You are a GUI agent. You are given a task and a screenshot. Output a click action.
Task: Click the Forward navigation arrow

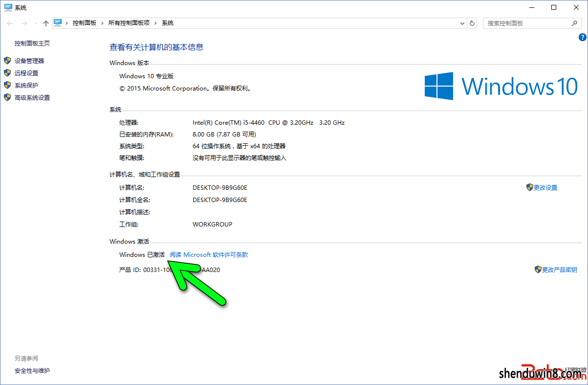pos(24,23)
